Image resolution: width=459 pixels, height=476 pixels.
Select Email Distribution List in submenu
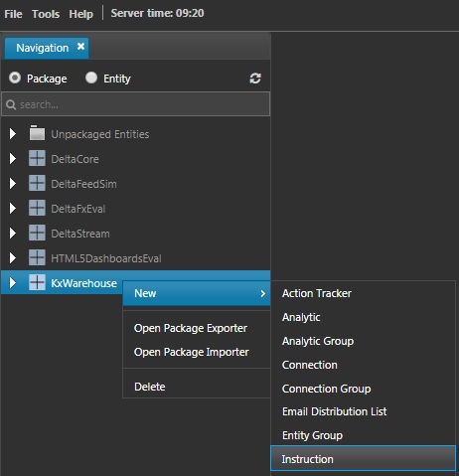coord(363,411)
